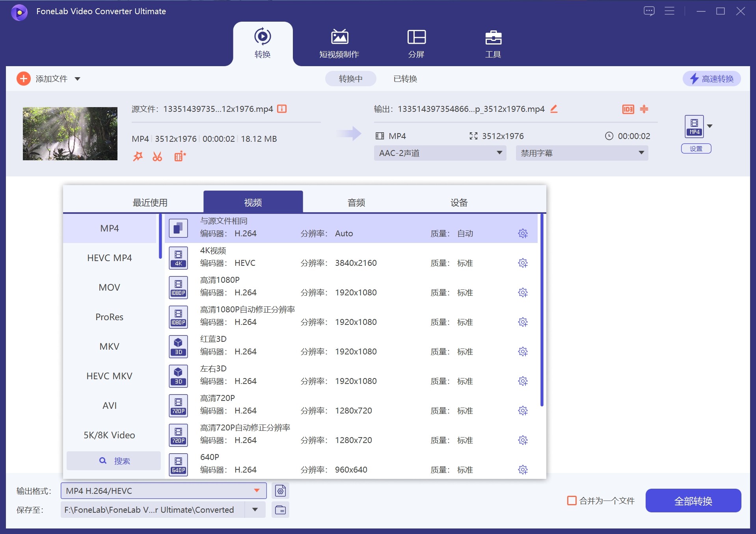Choose HEVC MP4 in format list
Viewport: 756px width, 534px height.
110,258
